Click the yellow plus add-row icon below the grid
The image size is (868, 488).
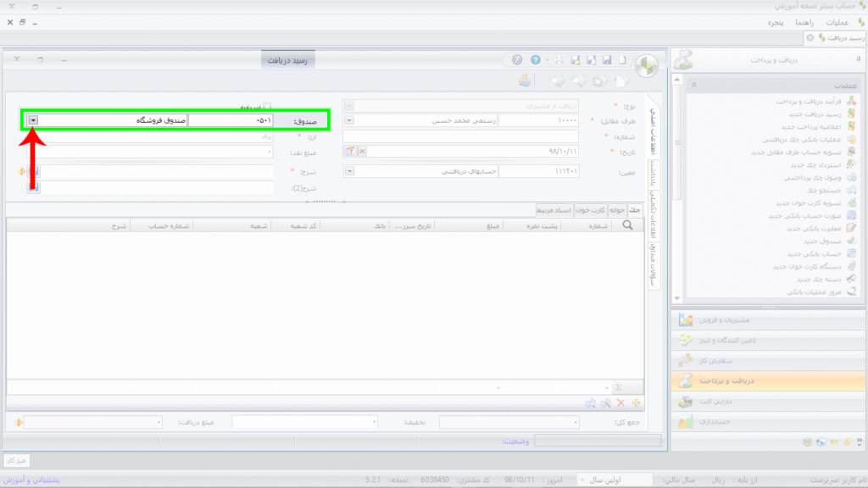point(636,403)
